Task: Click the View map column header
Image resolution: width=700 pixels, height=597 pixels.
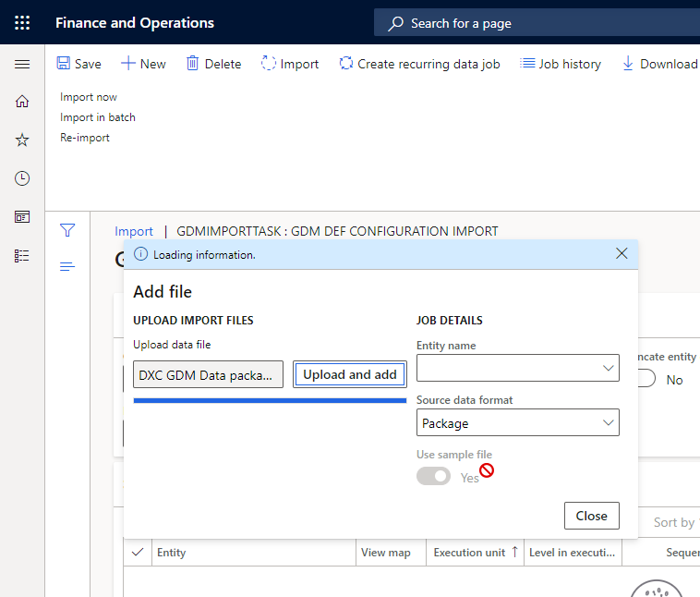Action: pyautogui.click(x=391, y=553)
